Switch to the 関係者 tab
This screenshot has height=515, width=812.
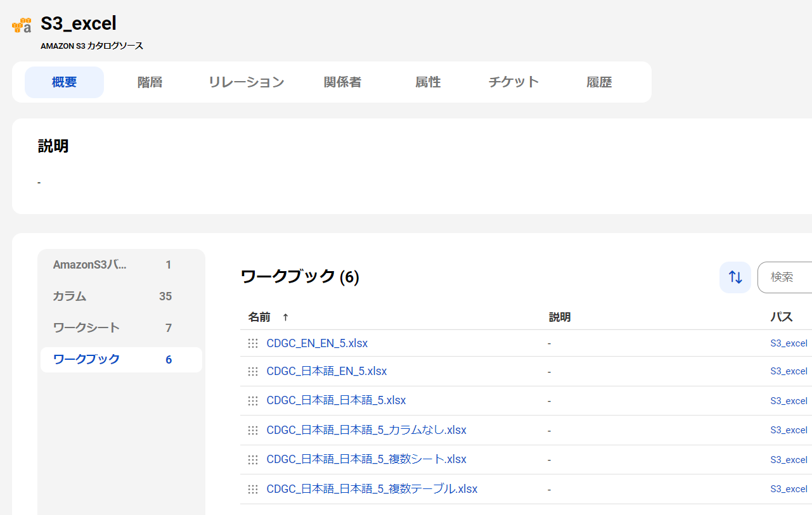(x=342, y=82)
